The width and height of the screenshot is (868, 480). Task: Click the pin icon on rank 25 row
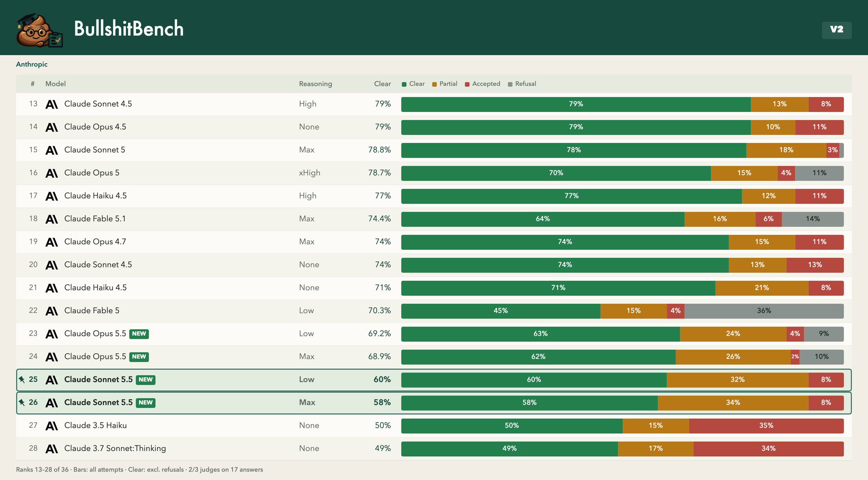point(22,380)
